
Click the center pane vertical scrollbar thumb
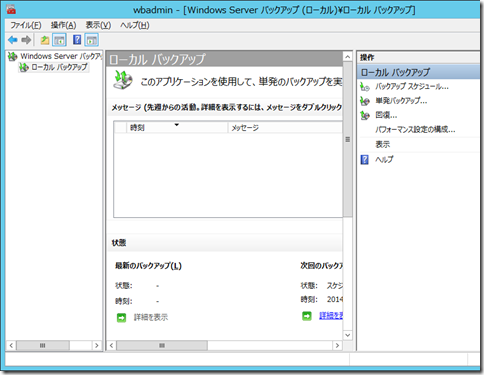tap(347, 139)
